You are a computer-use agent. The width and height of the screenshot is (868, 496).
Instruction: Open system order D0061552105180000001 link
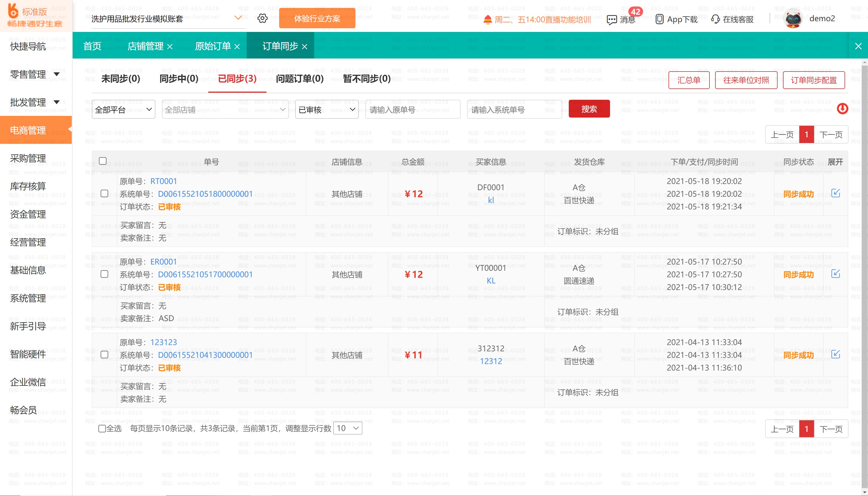205,194
